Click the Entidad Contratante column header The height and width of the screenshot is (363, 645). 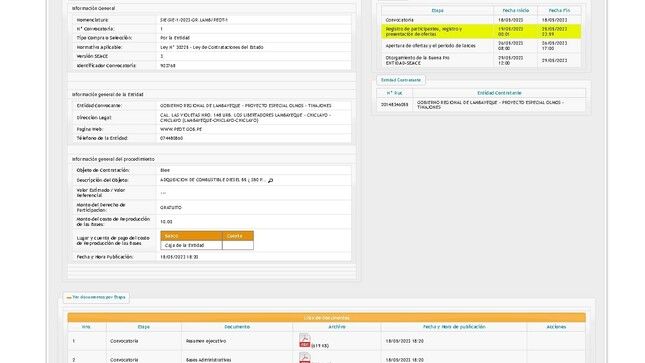click(499, 93)
